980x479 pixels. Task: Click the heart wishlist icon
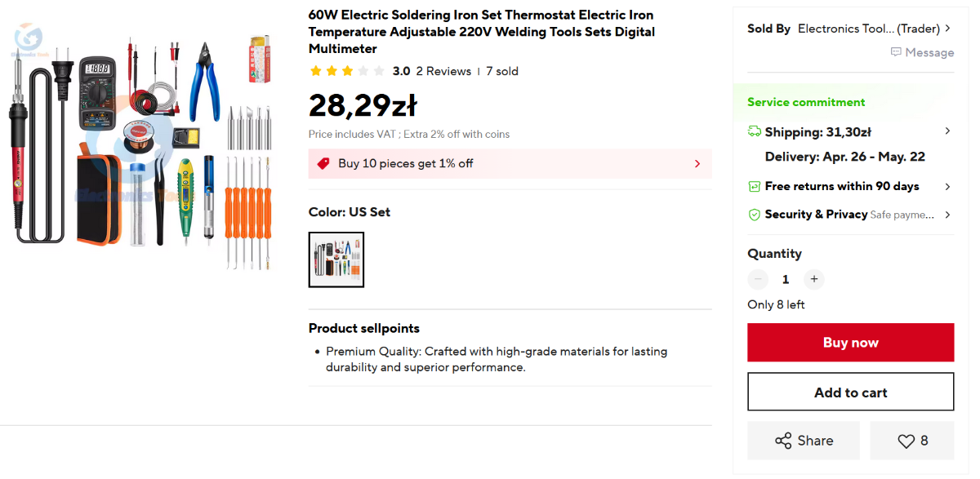pos(906,441)
